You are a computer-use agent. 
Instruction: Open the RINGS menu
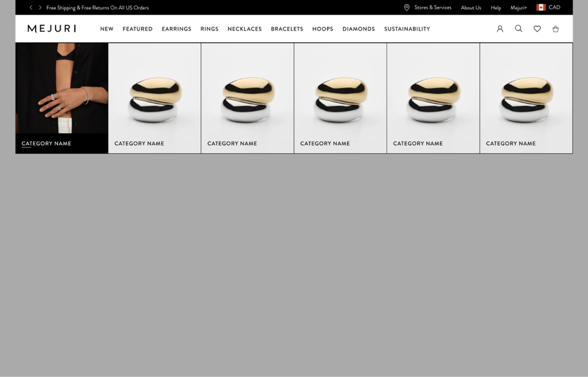pyautogui.click(x=209, y=29)
